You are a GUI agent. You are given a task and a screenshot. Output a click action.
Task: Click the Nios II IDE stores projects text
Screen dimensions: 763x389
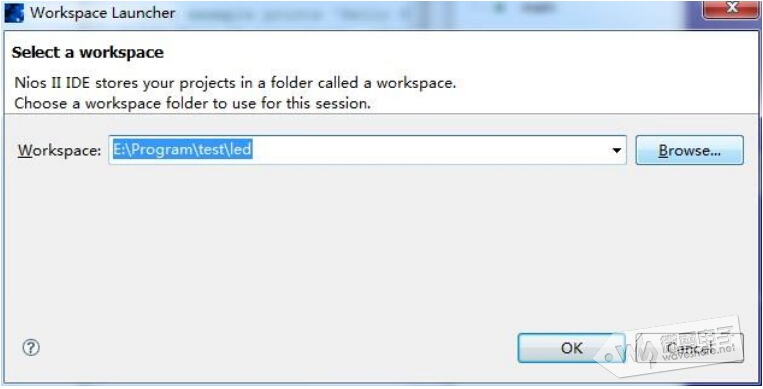pyautogui.click(x=235, y=83)
